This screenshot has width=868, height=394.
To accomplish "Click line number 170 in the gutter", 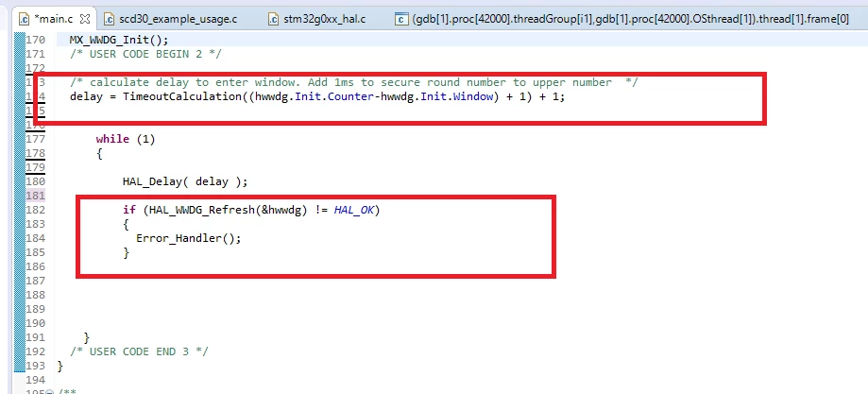I will (x=36, y=40).
